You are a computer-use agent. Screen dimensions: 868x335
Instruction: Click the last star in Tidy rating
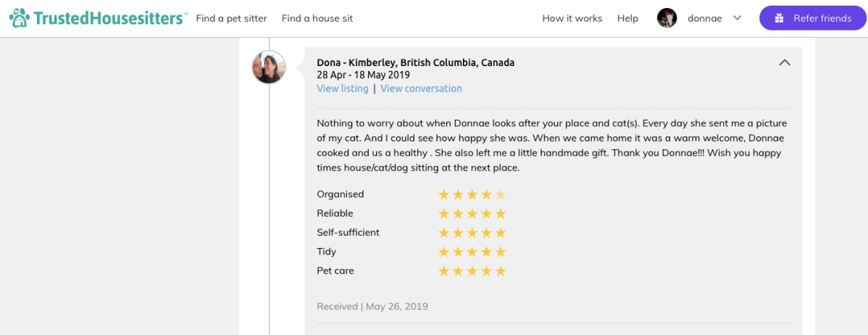pyautogui.click(x=500, y=252)
